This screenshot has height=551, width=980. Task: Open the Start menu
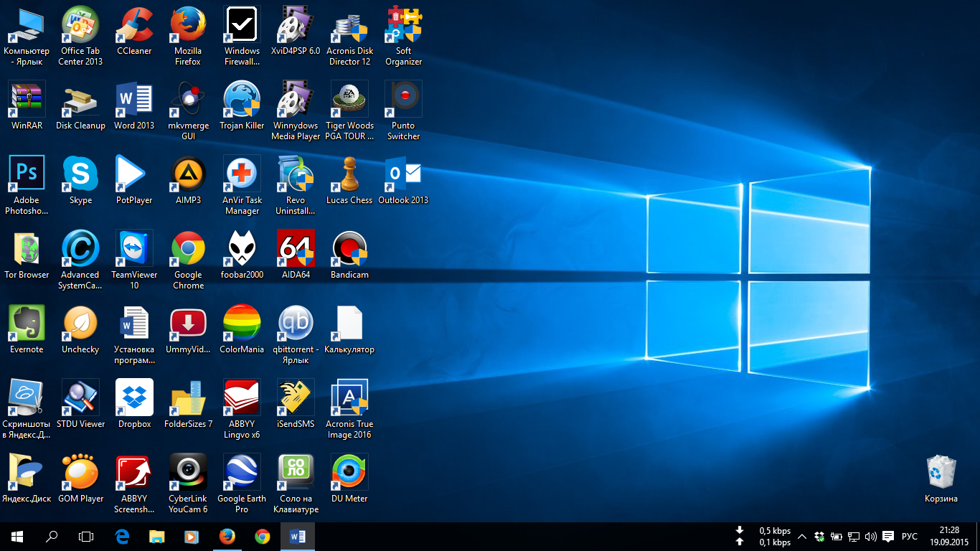click(16, 536)
